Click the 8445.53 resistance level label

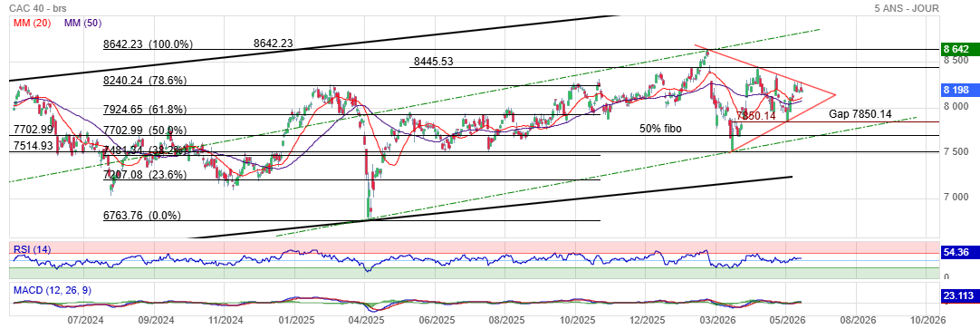(x=434, y=62)
